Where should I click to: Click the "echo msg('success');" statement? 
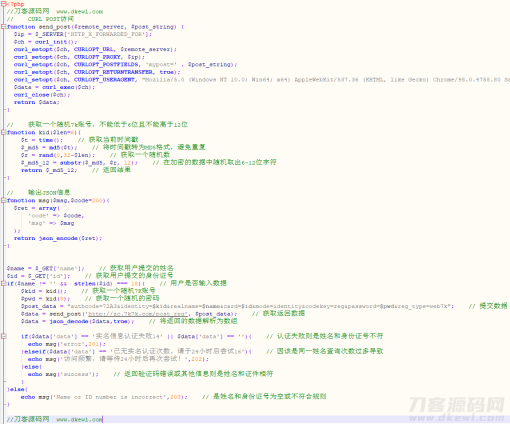pyautogui.click(x=63, y=374)
